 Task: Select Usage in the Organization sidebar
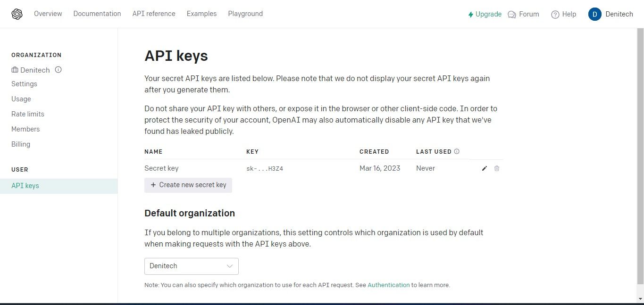tap(21, 99)
